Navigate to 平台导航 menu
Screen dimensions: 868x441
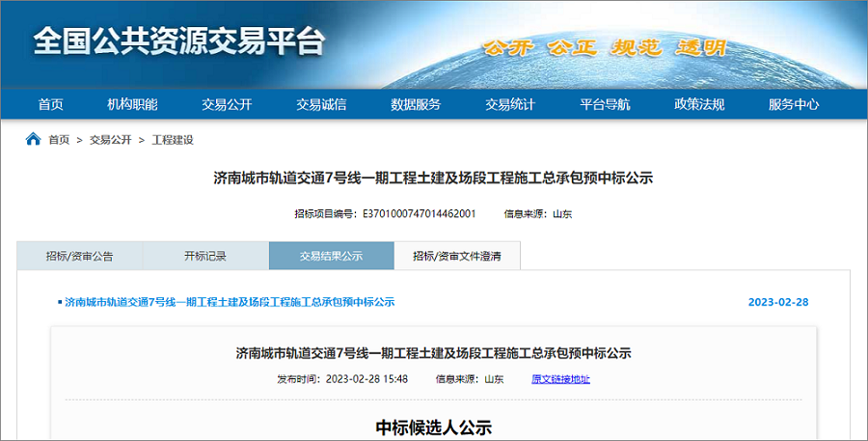[x=605, y=104]
